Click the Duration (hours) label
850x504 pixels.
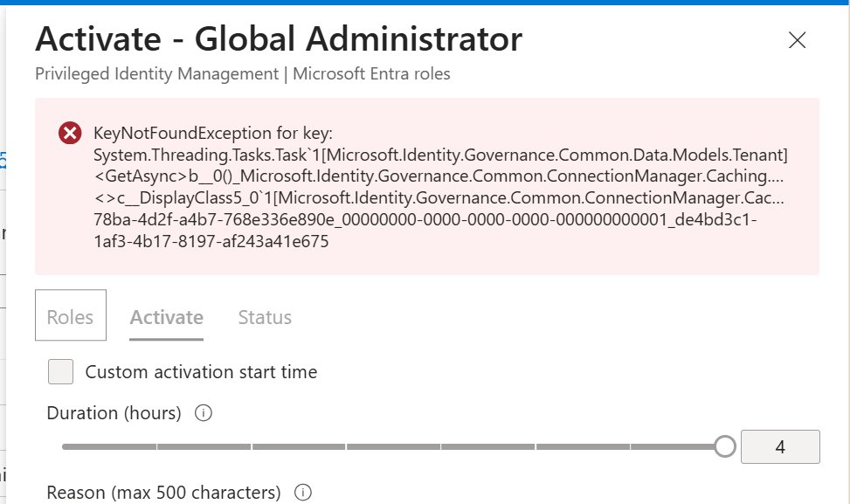[x=114, y=413]
